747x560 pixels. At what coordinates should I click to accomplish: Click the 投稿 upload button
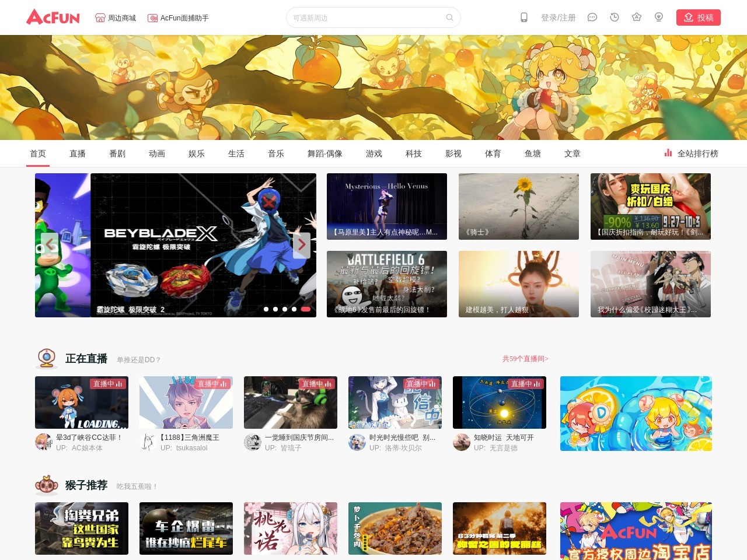tap(698, 17)
